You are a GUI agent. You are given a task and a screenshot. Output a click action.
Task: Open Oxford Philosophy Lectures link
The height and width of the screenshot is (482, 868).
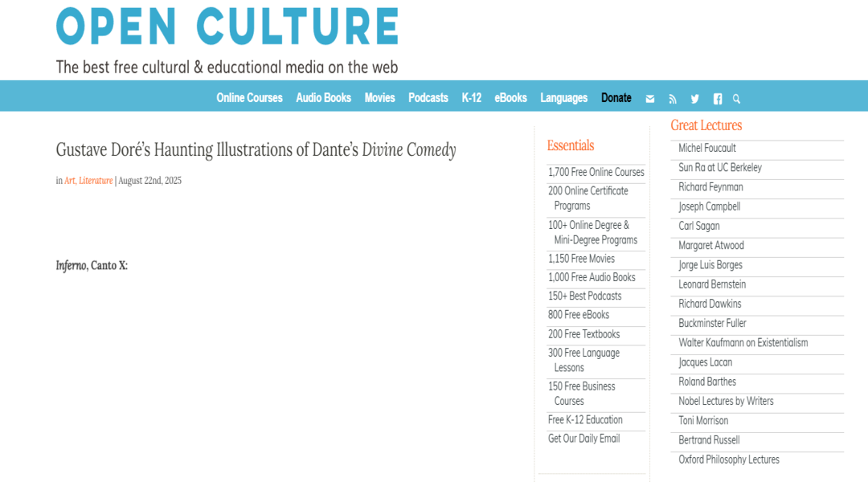pyautogui.click(x=729, y=460)
